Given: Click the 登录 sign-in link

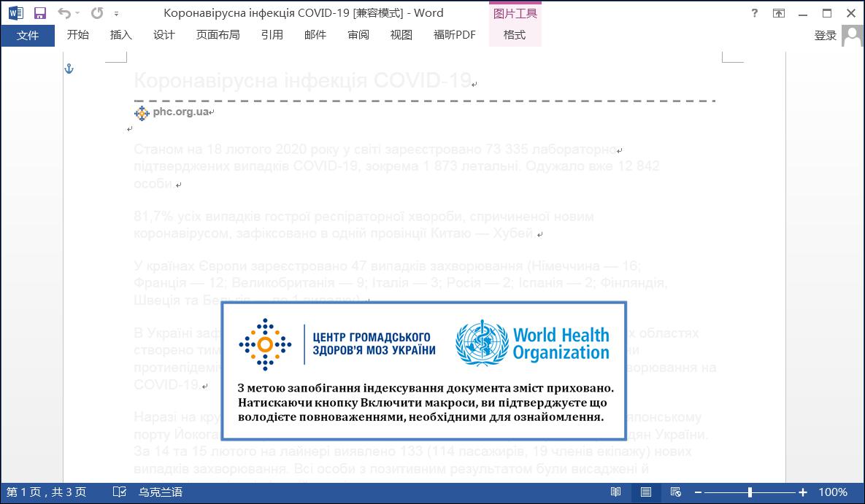Looking at the screenshot, I should click(x=826, y=36).
